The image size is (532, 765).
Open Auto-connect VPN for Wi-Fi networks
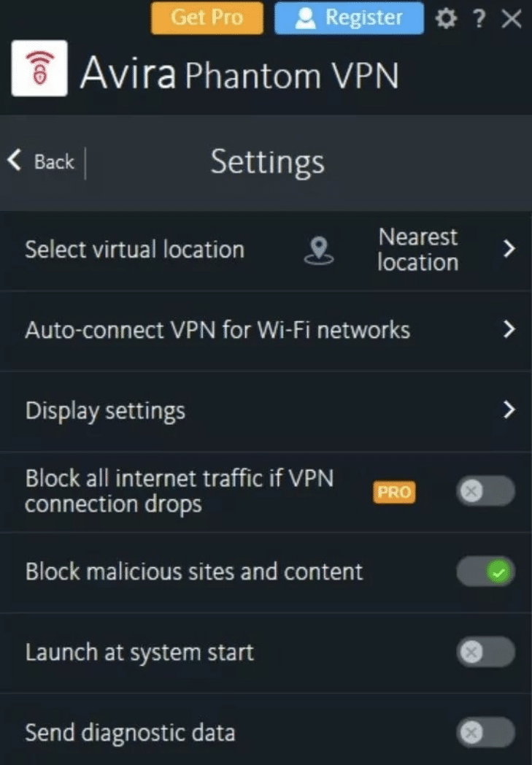click(266, 331)
